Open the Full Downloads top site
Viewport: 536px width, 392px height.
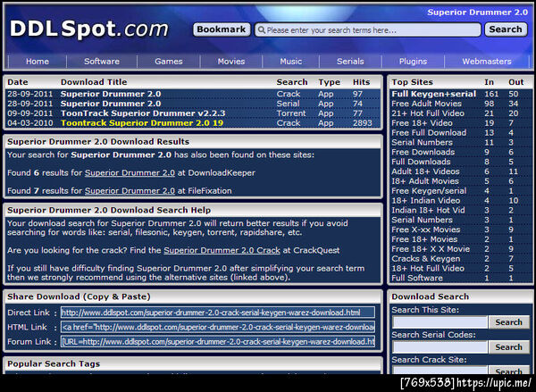coord(421,162)
